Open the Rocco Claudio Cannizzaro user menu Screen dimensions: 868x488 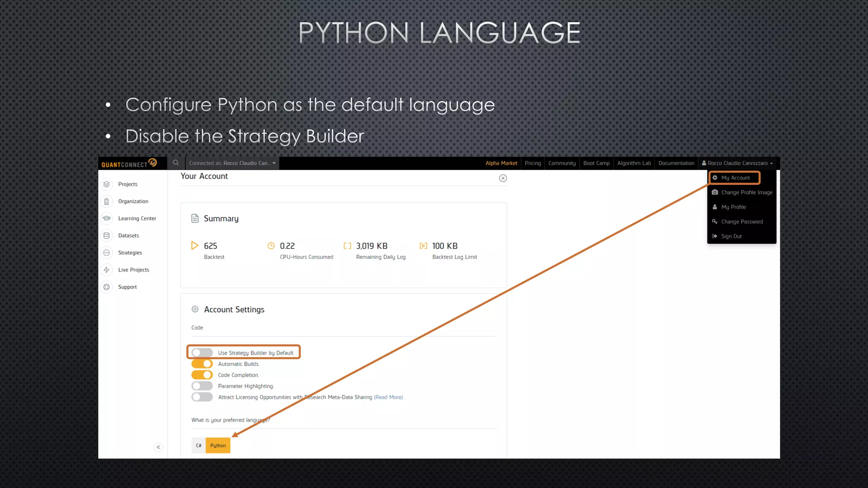pos(737,163)
